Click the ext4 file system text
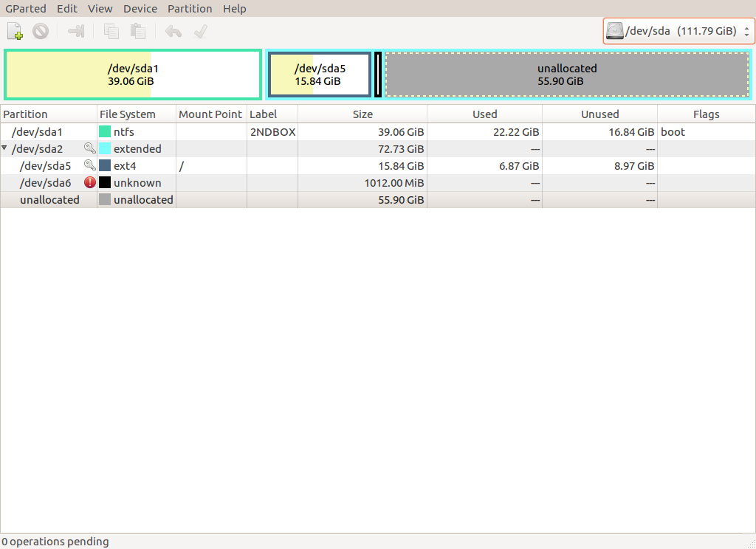 point(125,165)
